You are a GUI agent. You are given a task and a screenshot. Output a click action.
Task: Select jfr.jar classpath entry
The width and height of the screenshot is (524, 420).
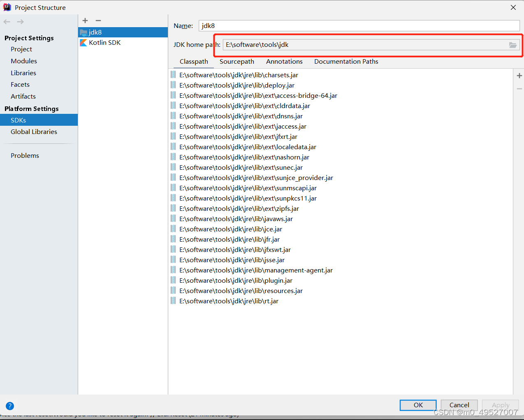click(230, 240)
